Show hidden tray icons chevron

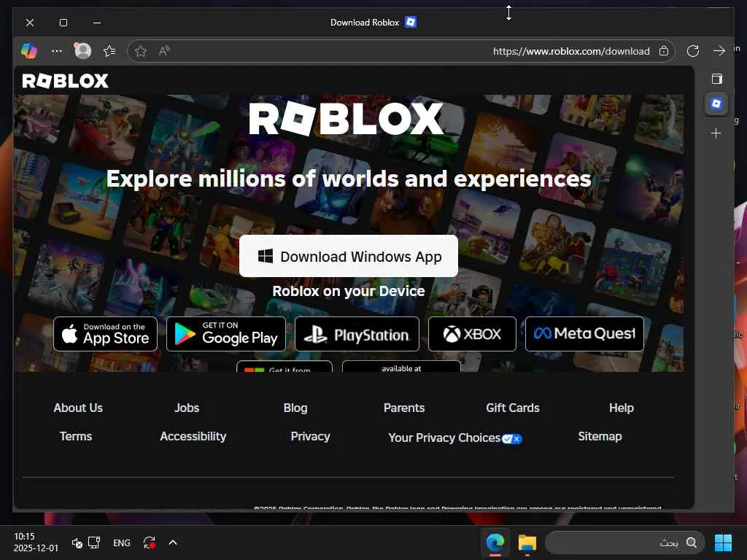[x=173, y=542]
